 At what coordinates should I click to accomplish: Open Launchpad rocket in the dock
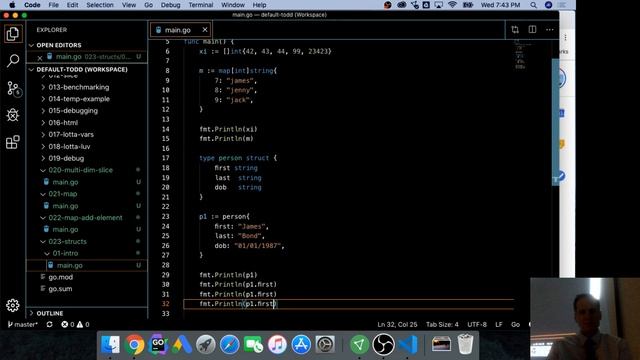(x=206, y=344)
